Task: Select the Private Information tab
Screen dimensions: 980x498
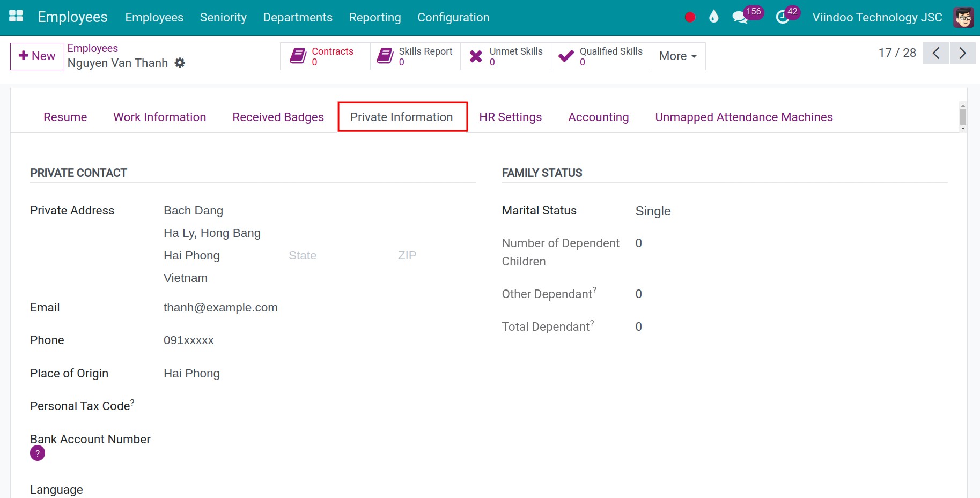Action: [402, 117]
